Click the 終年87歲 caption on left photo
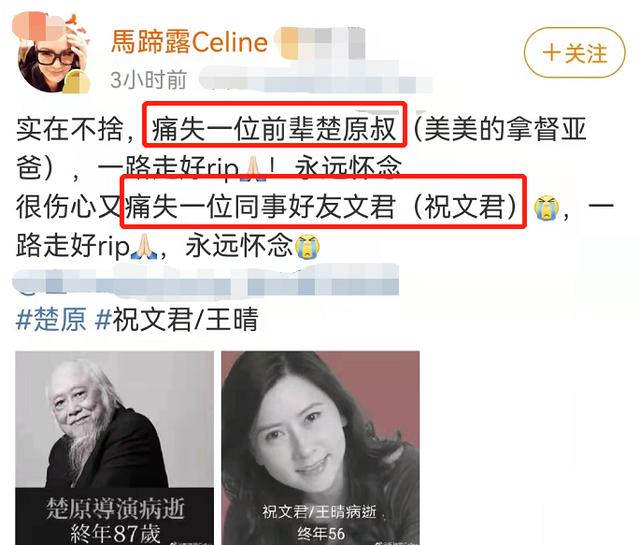Image resolution: width=640 pixels, height=545 pixels. click(x=116, y=533)
